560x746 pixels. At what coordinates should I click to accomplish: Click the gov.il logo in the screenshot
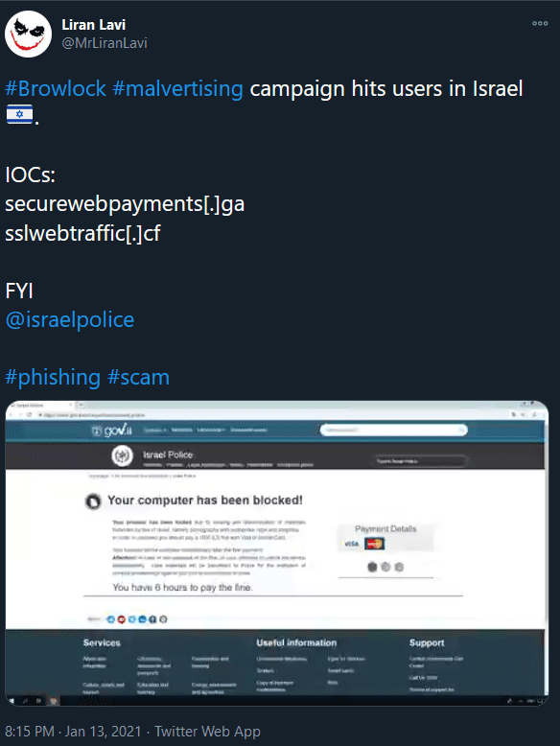point(112,431)
